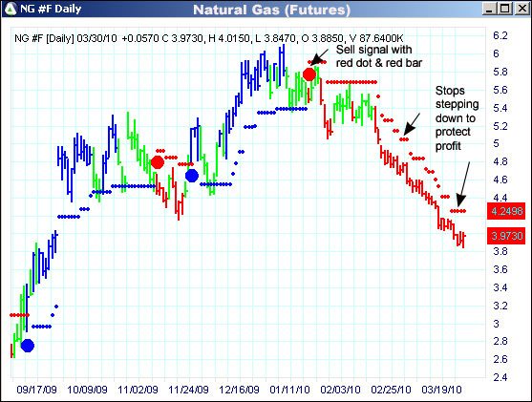The height and width of the screenshot is (402, 532).
Task: Click the blue buy dot near 4.6 in late November
Action: 192,176
